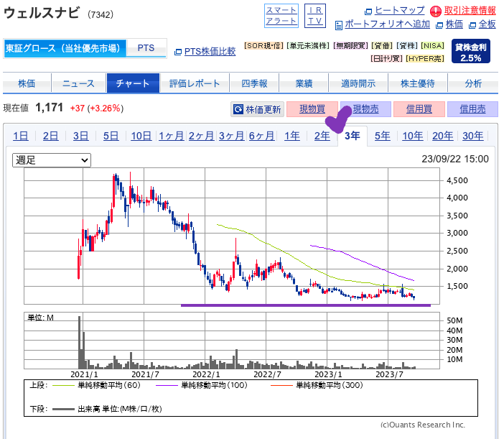Click the NISA tag label
Image resolution: width=504 pixels, height=439 pixels.
coord(433,46)
